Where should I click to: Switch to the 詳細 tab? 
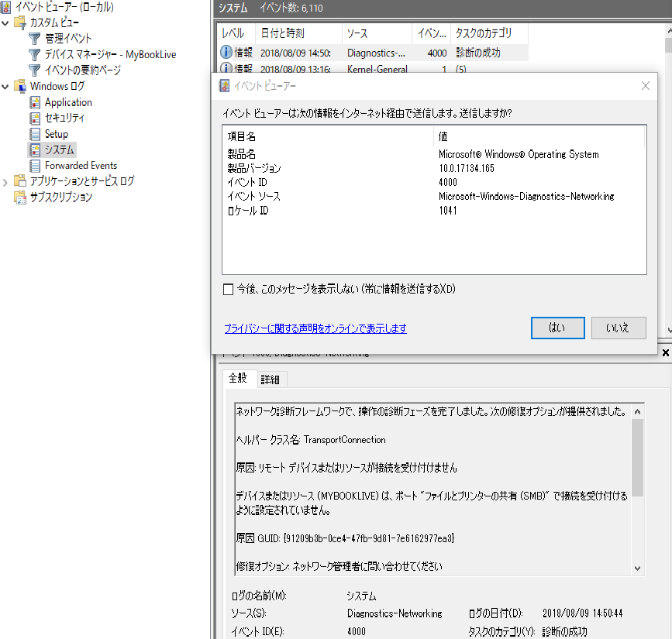click(271, 380)
